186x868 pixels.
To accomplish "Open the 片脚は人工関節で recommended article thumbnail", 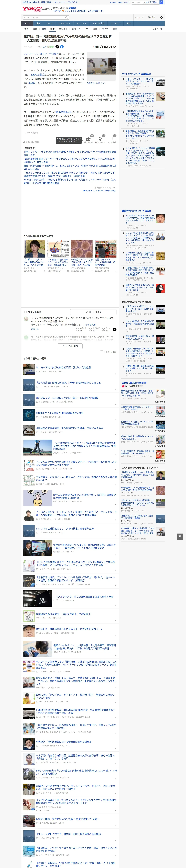I will tap(34, 248).
